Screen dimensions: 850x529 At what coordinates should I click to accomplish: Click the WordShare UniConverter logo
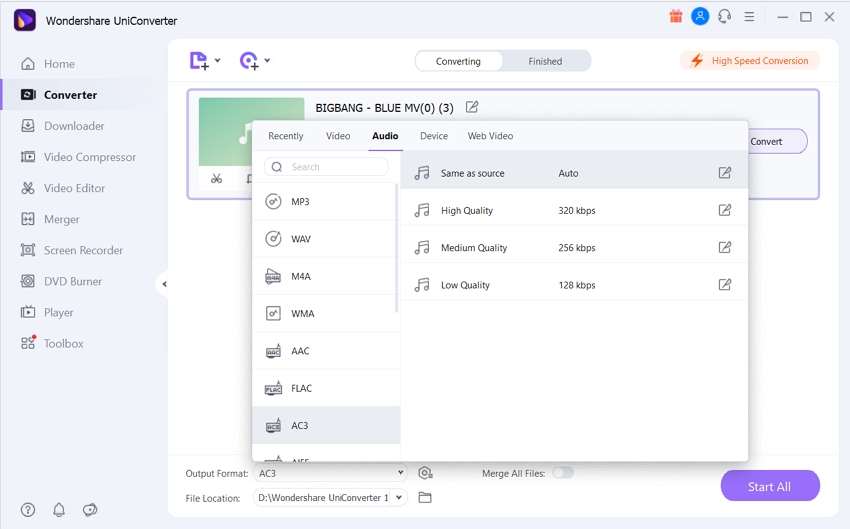pyautogui.click(x=24, y=21)
